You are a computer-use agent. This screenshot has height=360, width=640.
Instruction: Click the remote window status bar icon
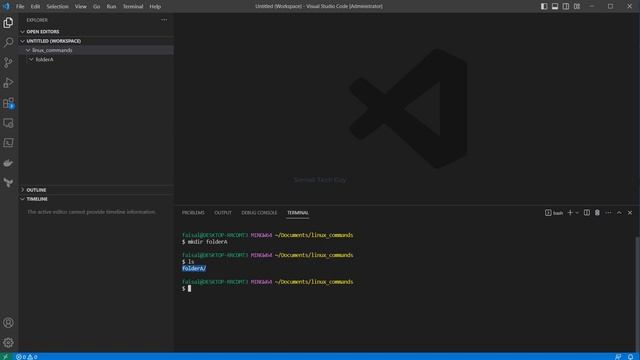click(x=6, y=356)
